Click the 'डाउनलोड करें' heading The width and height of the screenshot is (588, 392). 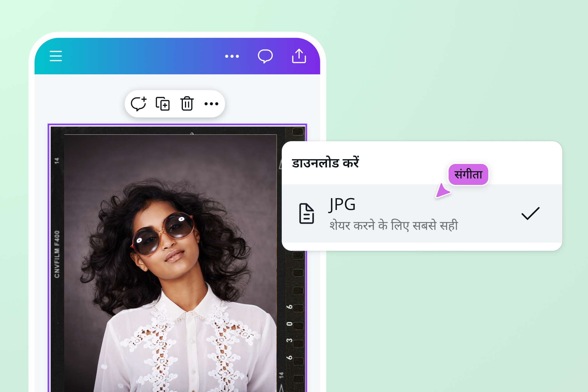pos(325,163)
